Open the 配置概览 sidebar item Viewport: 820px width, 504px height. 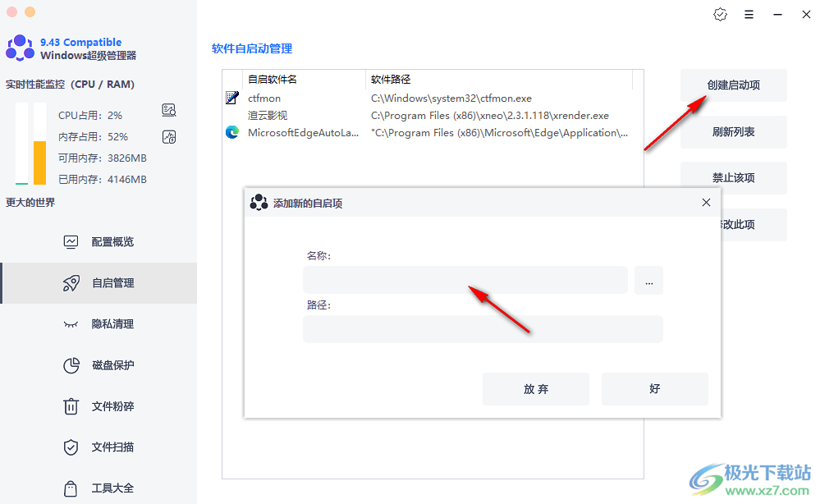pos(99,241)
